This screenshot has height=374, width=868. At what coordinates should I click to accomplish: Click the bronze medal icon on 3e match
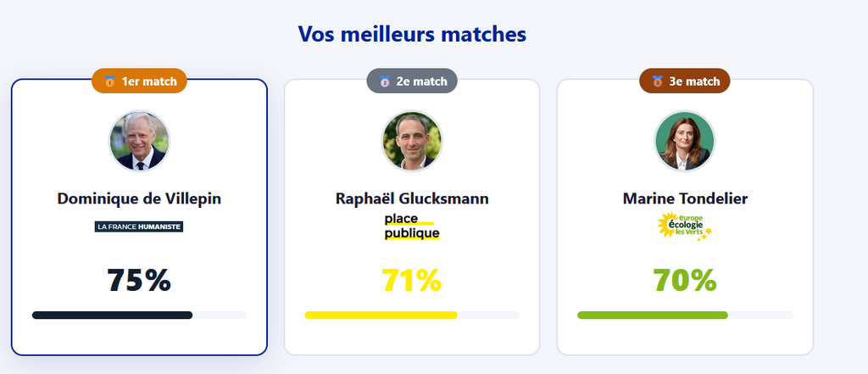point(658,81)
